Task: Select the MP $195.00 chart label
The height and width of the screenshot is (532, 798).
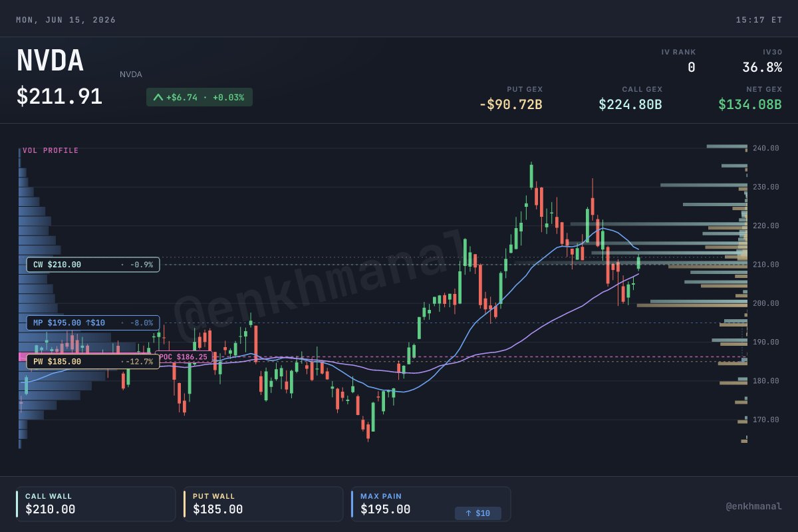Action: 93,323
